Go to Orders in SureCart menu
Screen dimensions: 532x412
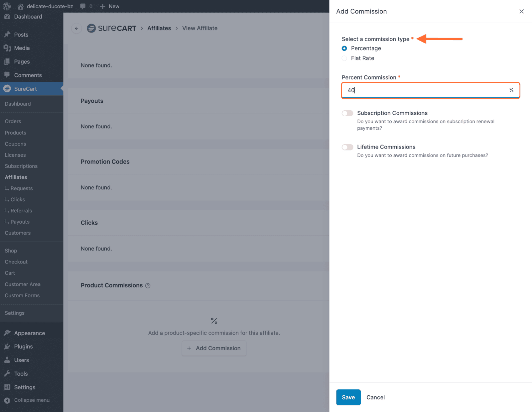click(x=13, y=122)
